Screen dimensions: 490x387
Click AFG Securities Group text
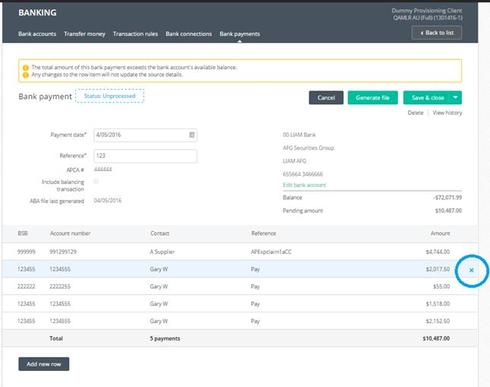308,148
